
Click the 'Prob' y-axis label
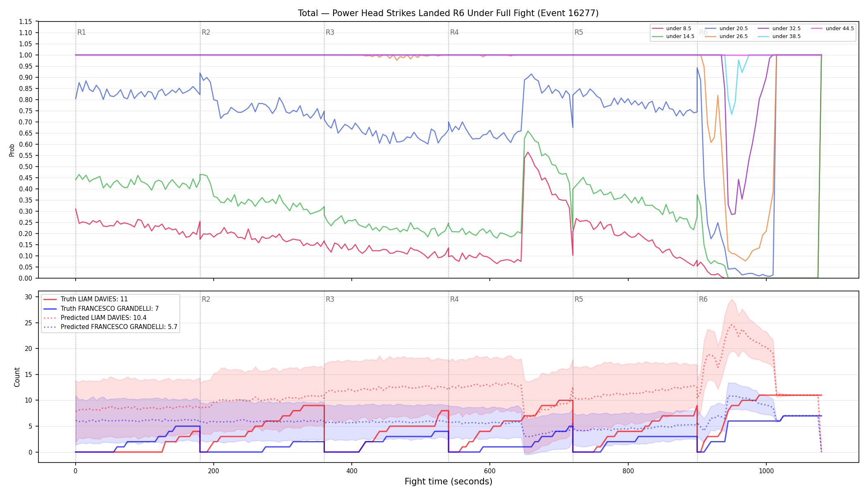click(12, 150)
